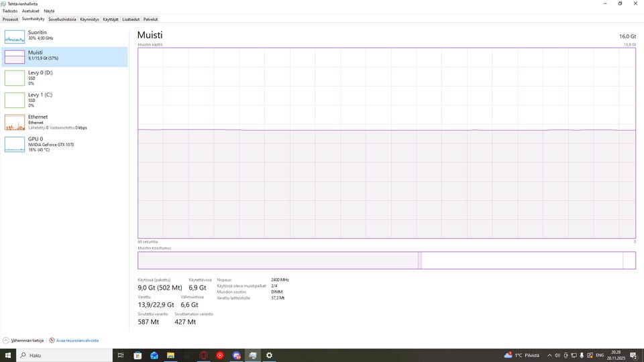Collapse view with Vähemmän tietoja
Viewport: 644px width, 362px height.
[23, 341]
